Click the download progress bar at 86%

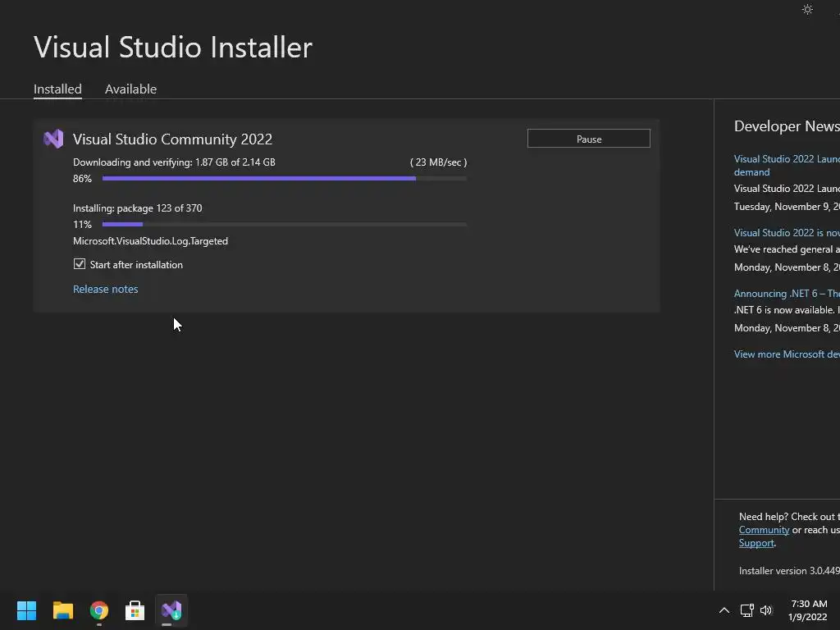coord(285,178)
